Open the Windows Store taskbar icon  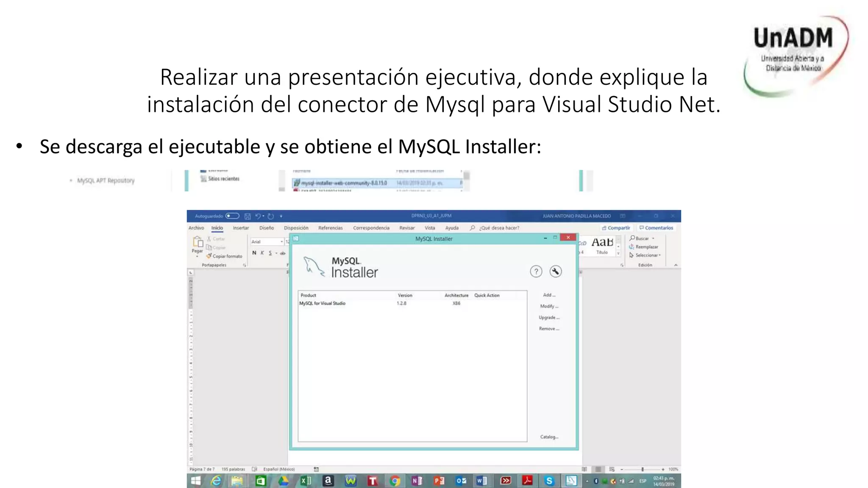tap(261, 481)
